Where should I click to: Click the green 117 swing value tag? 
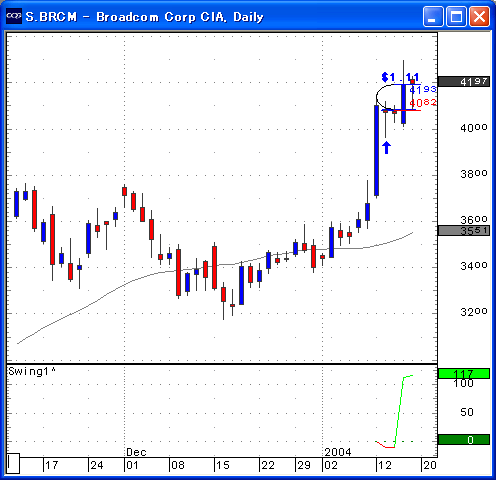click(x=464, y=374)
